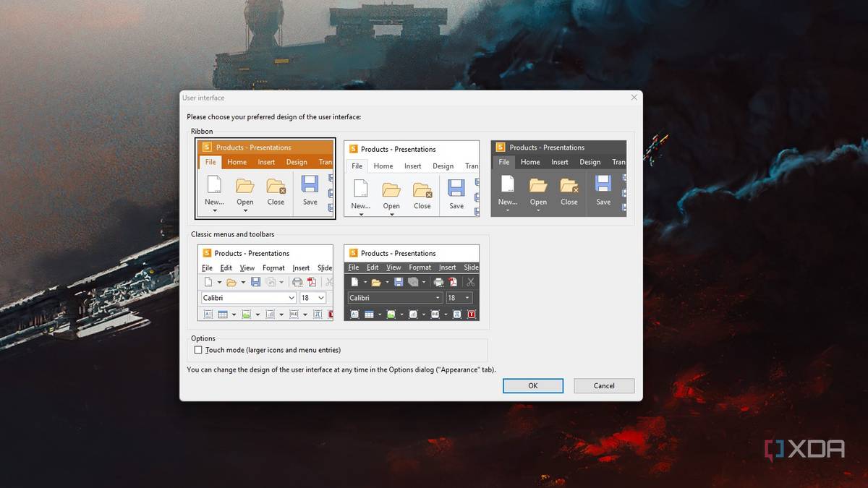Close the User interface dialog
Viewport: 868px width, 488px height.
(x=634, y=98)
